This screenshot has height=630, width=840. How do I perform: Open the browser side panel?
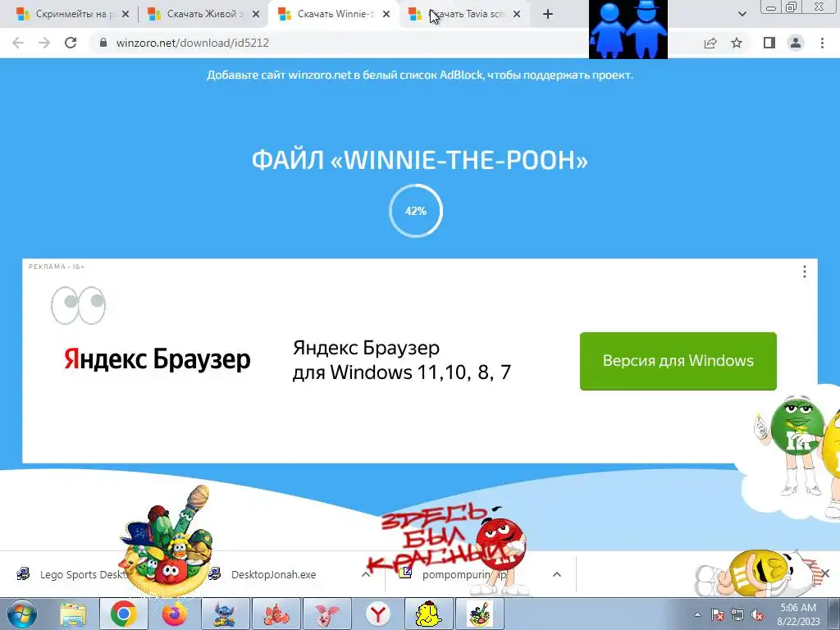pyautogui.click(x=769, y=43)
